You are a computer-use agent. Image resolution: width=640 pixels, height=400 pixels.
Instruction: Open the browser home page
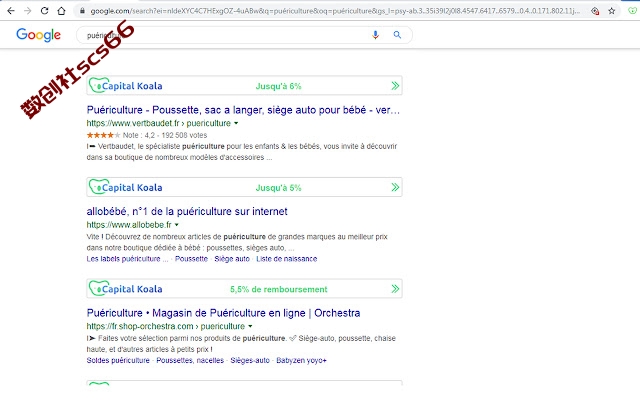(61, 11)
